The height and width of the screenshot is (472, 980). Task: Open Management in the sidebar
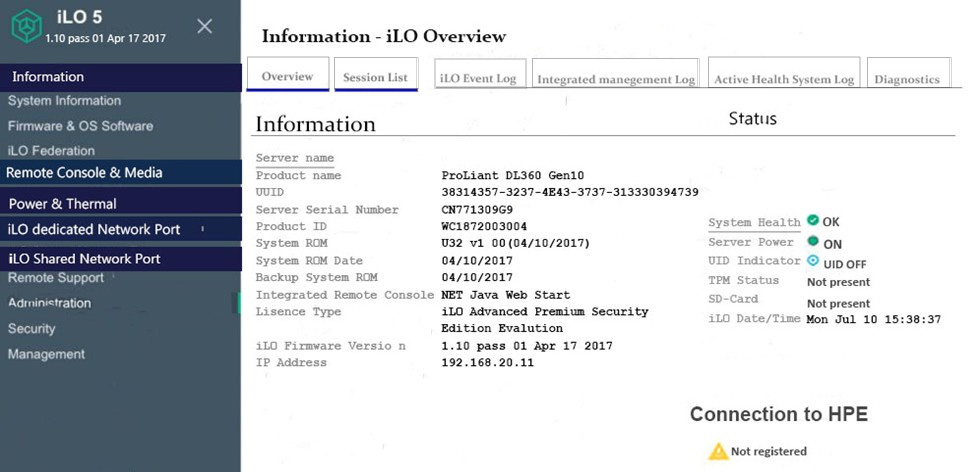[x=46, y=354]
